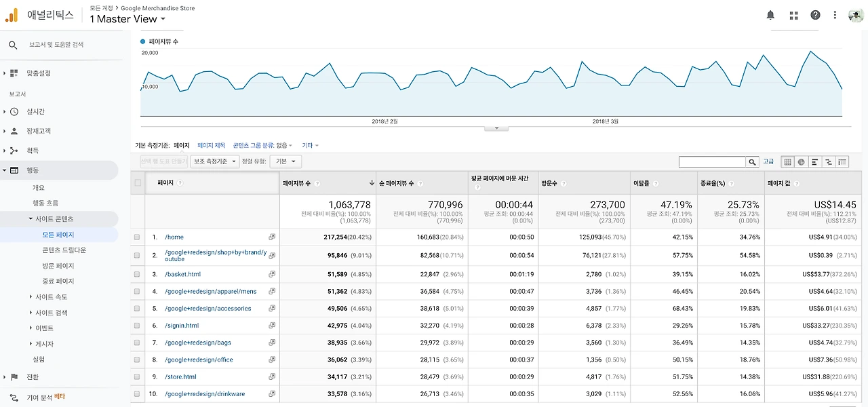
Task: Open the notifications bell
Action: (x=770, y=15)
